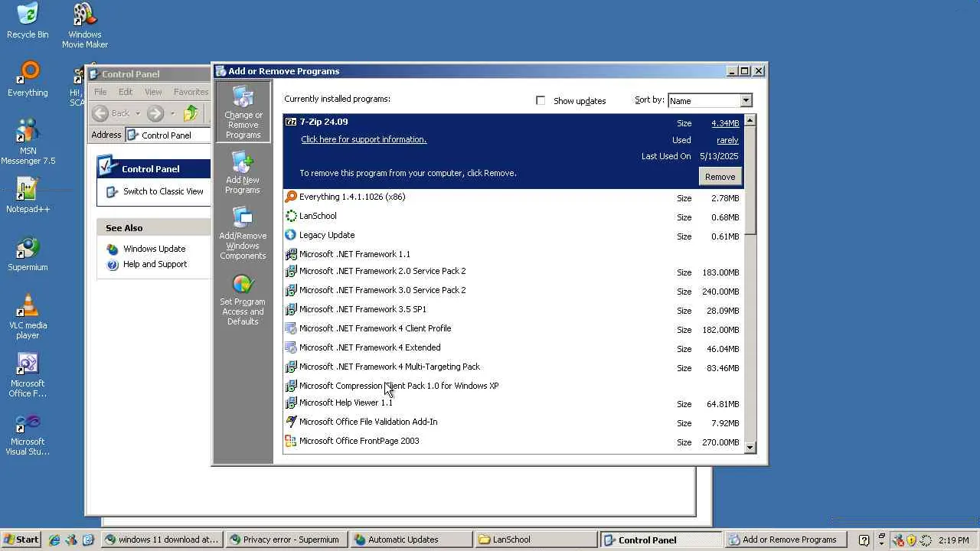
Task: Select Change or Remove Programs sidebar icon
Action: coord(243,112)
